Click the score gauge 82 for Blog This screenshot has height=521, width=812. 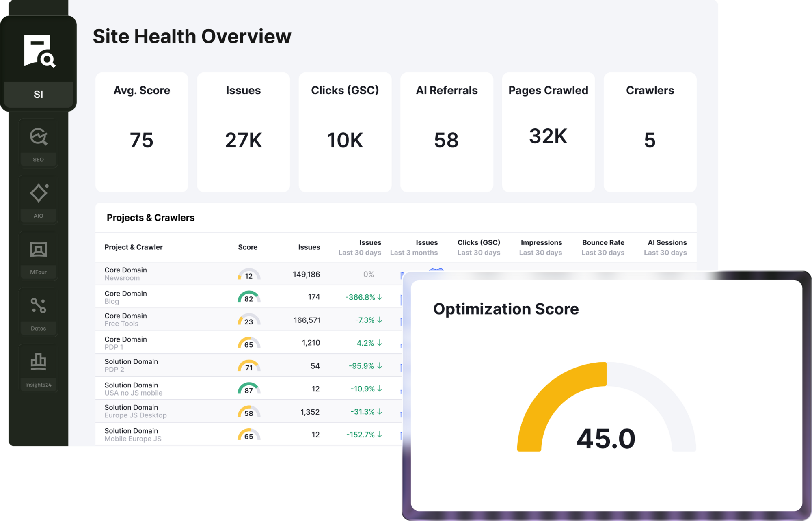249,297
